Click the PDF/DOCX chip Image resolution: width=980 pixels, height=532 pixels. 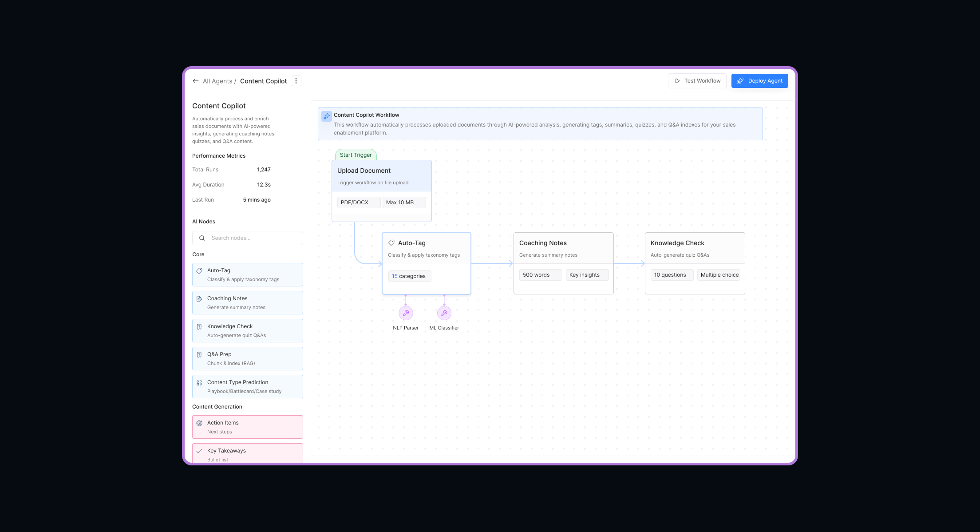point(359,202)
